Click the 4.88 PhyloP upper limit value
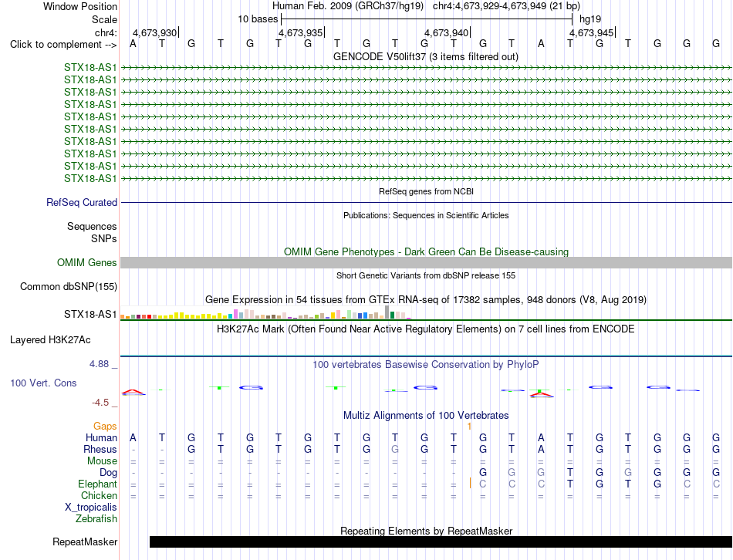The image size is (733, 560). (x=99, y=363)
